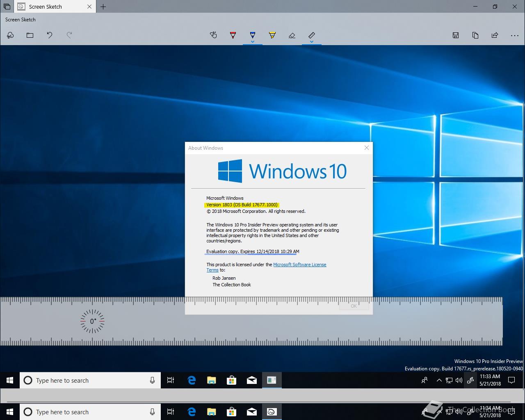Click the redo arrow icon

tap(69, 35)
